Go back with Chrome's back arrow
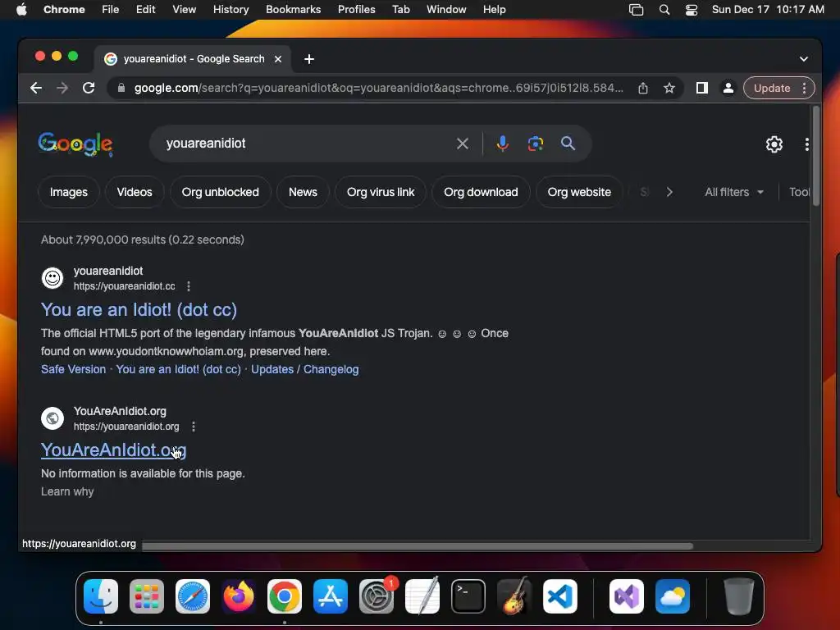The image size is (840, 630). (x=36, y=88)
